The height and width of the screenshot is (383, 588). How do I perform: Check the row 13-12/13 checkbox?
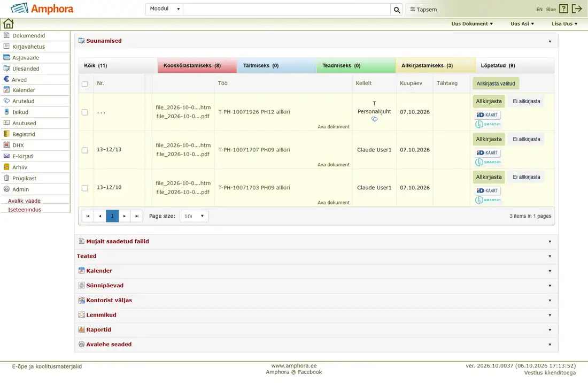pyautogui.click(x=85, y=150)
